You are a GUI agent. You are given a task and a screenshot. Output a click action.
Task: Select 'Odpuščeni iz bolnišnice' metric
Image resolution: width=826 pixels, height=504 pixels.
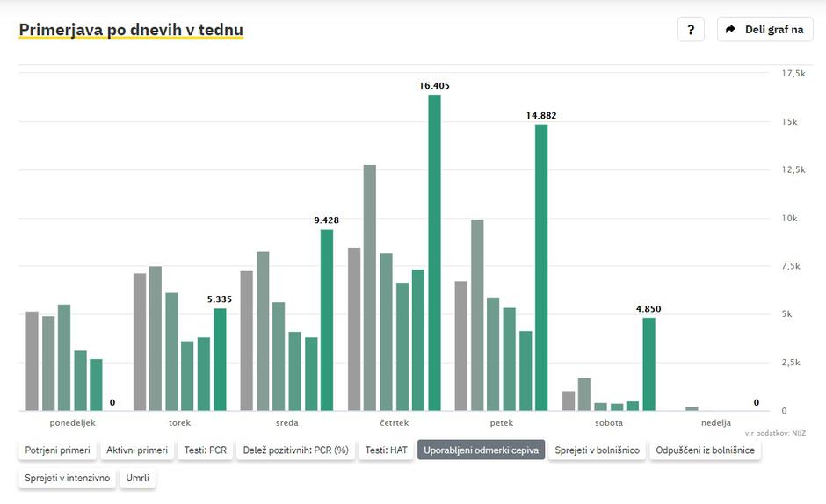click(x=705, y=450)
